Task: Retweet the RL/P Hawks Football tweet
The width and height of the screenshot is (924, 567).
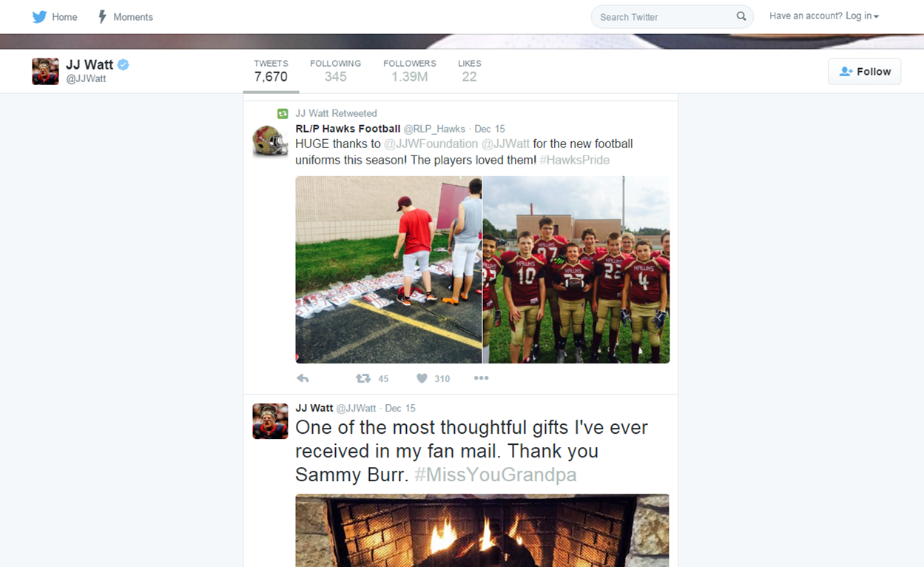Action: (362, 378)
